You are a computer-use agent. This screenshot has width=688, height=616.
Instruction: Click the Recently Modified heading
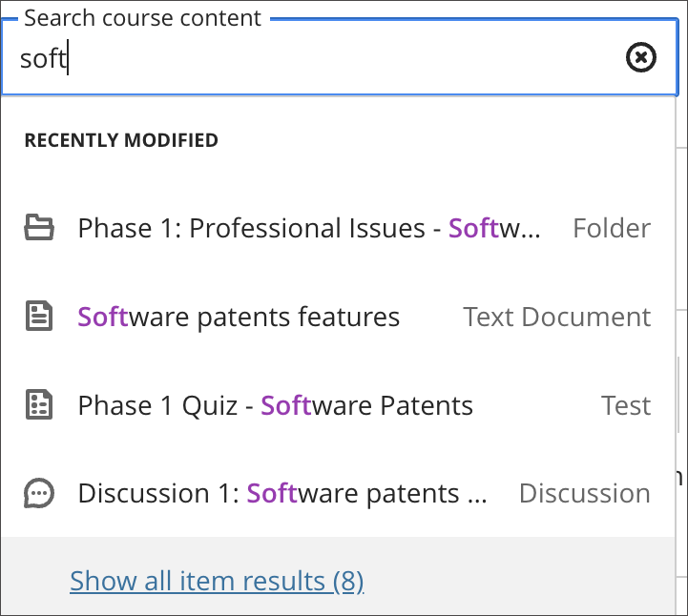click(x=121, y=140)
